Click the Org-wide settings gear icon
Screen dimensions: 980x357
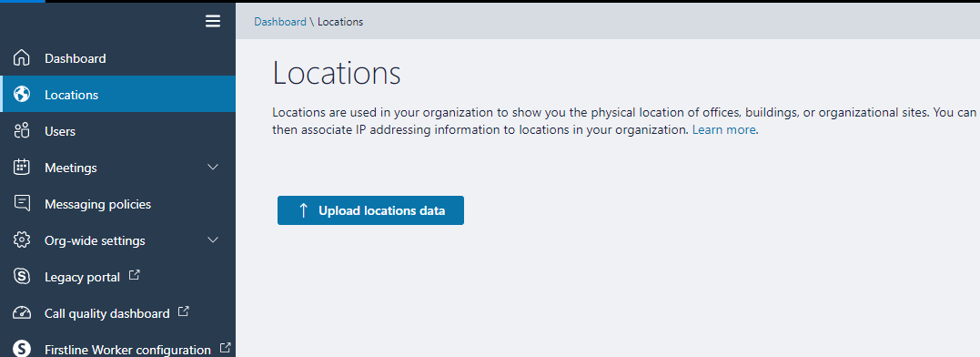click(22, 240)
